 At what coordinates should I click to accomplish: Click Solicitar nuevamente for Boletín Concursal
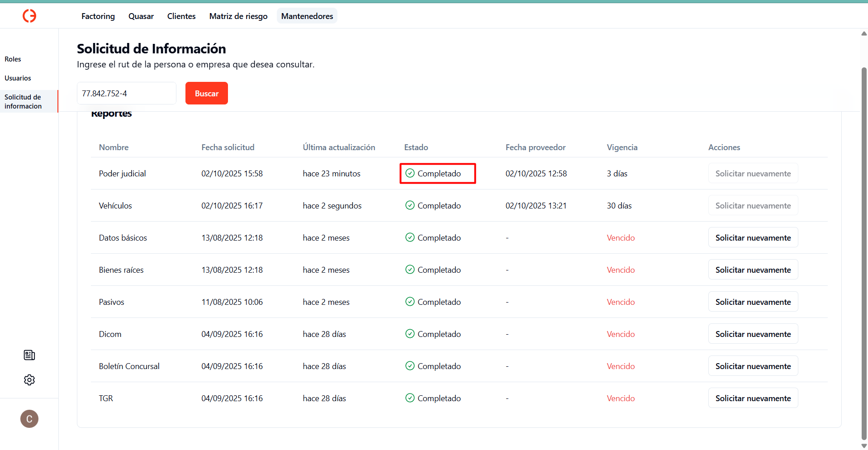point(753,366)
